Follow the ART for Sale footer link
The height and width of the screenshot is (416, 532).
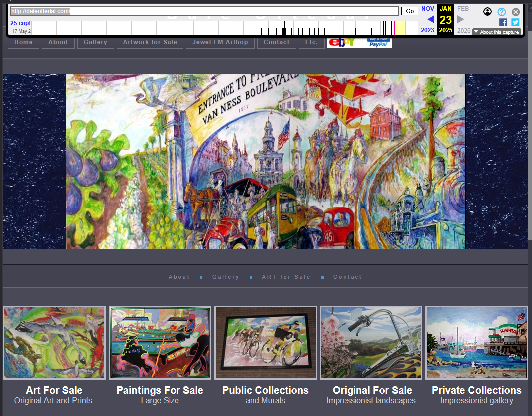coord(286,277)
